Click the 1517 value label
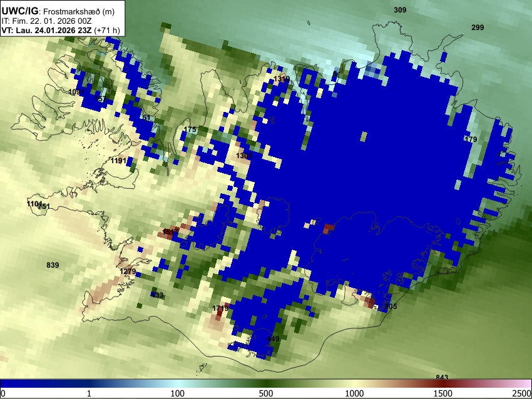The image size is (532, 399). click(171, 232)
